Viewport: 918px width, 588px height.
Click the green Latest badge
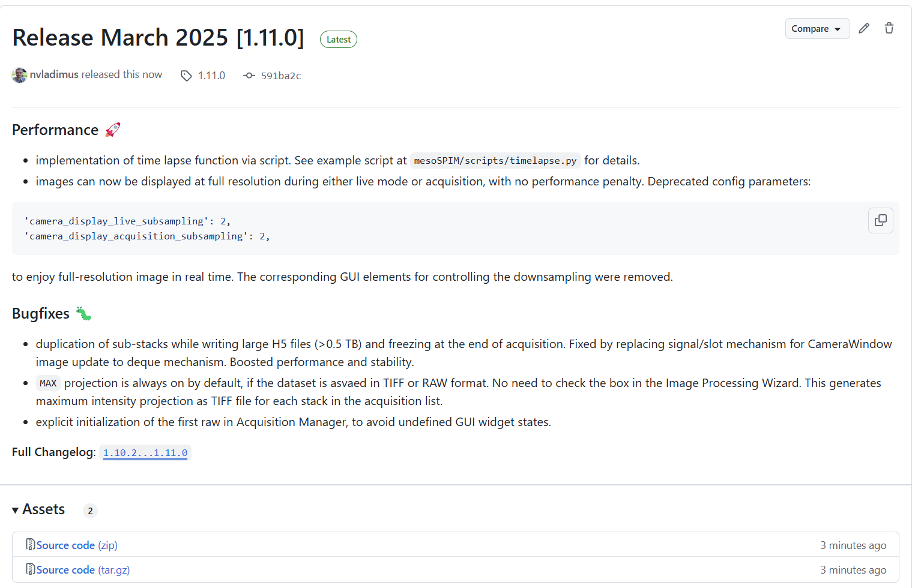coord(339,40)
